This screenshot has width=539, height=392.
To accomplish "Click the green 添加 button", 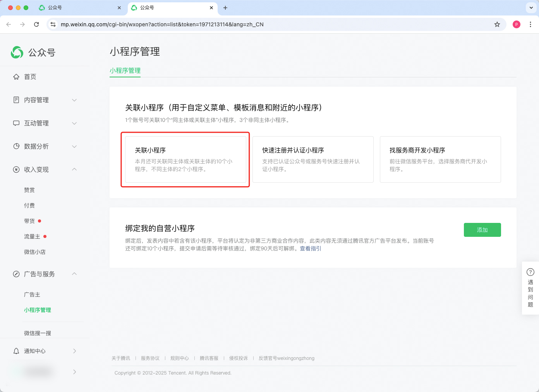I will (x=482, y=230).
